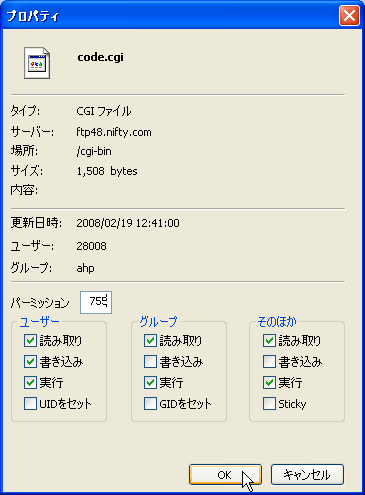
Task: Click the type value CGI ファイル
Action: pos(104,111)
